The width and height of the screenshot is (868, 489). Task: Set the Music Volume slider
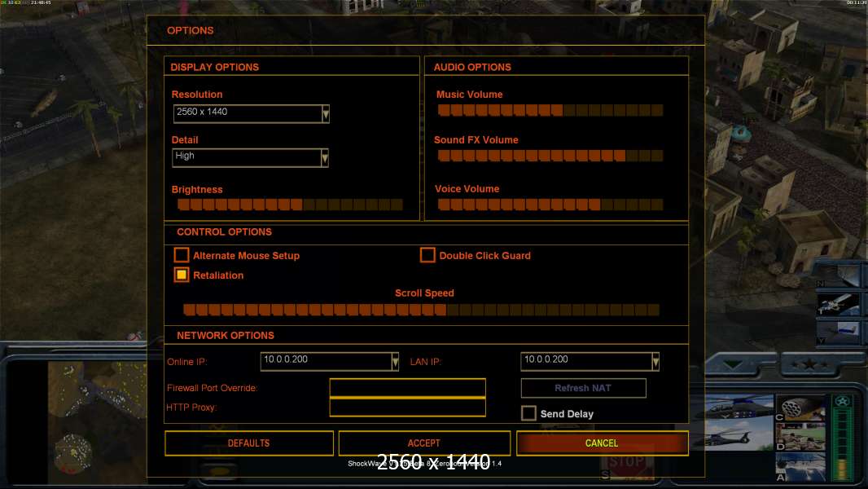(550, 110)
